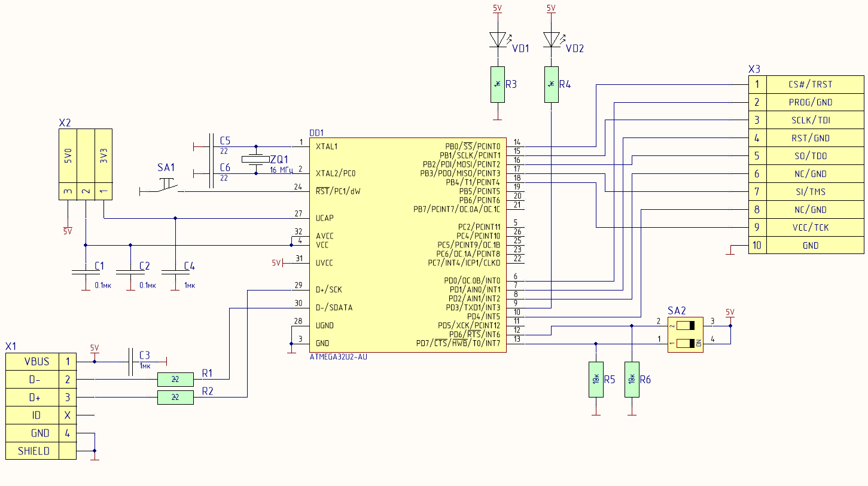Click the 5V0 pin on connector X2
The height and width of the screenshot is (486, 868).
point(68,157)
